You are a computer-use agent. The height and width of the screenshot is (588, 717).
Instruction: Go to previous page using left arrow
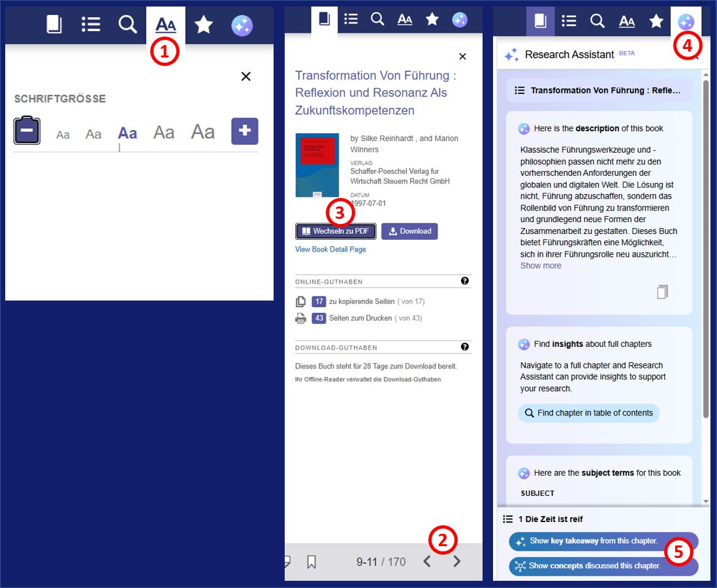pyautogui.click(x=427, y=561)
